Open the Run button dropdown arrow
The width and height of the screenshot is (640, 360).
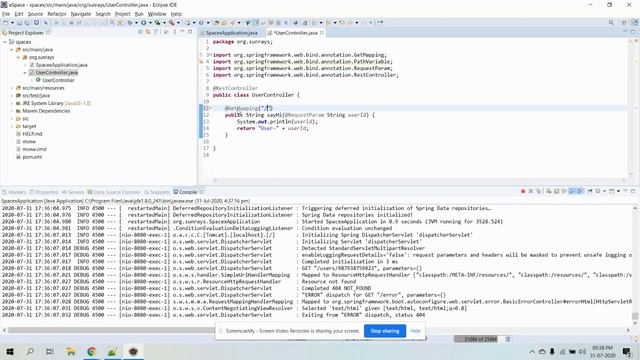(150, 23)
